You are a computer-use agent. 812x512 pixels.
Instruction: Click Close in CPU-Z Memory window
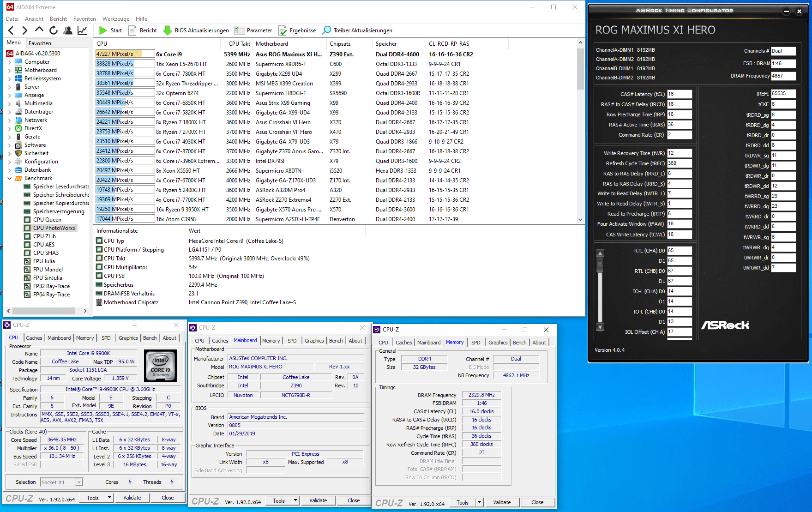coord(537,502)
